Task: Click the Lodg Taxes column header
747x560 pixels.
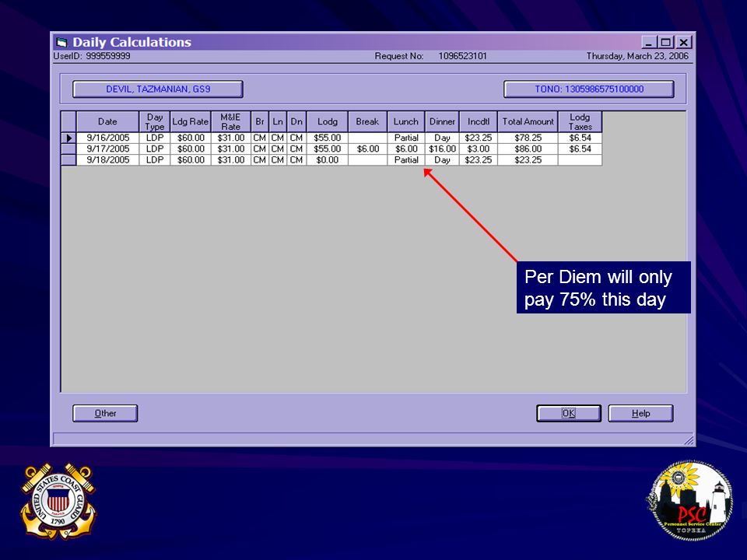Action: click(580, 122)
